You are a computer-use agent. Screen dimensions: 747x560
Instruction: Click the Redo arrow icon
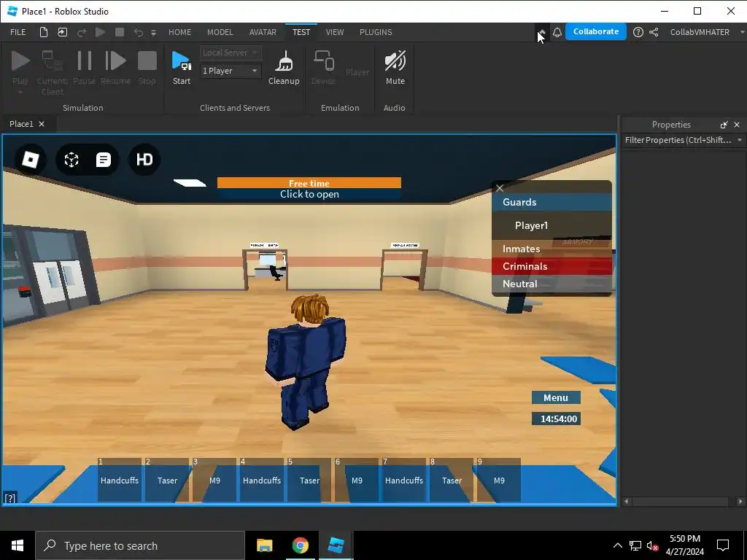(82, 32)
